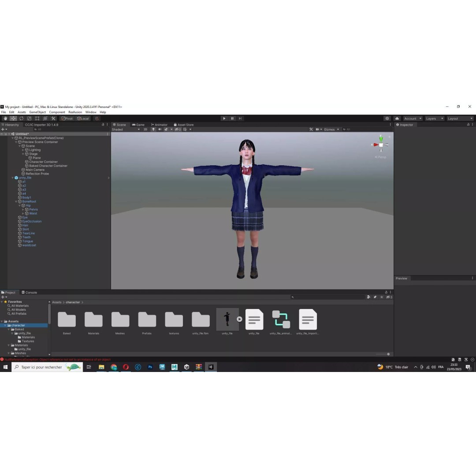Expand the Pelvis bone in Hierarchy
The height and width of the screenshot is (476, 476).
(23, 209)
